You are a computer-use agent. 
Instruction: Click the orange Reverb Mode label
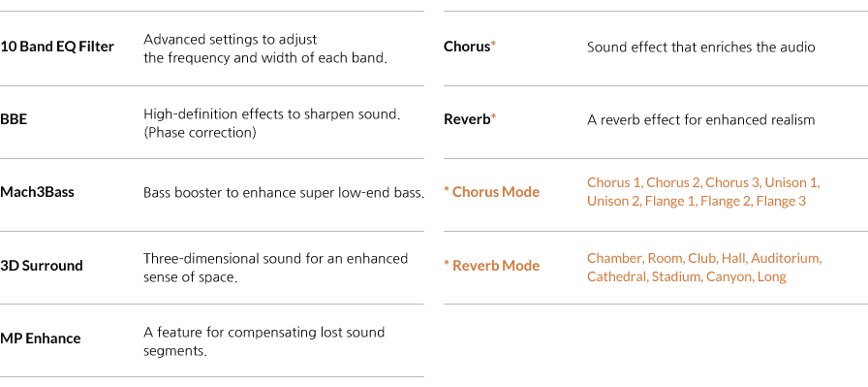(x=491, y=265)
